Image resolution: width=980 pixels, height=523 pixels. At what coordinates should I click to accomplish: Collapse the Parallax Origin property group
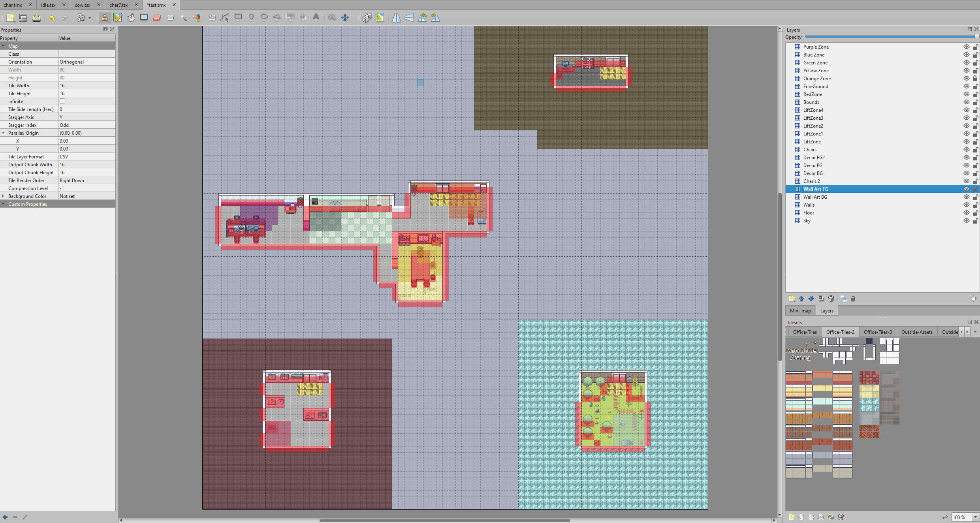(4, 133)
